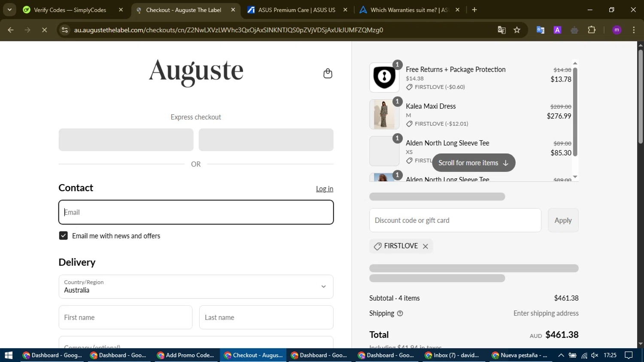Close the ASUS Premium Care tab

tap(345, 10)
